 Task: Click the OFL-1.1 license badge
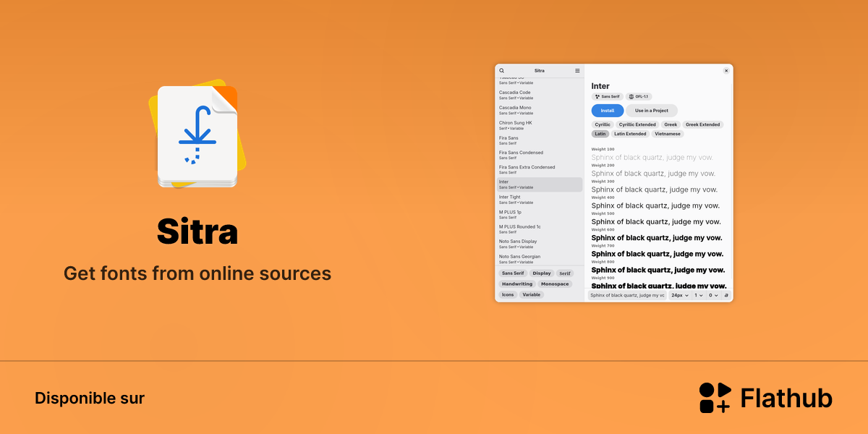tap(639, 96)
